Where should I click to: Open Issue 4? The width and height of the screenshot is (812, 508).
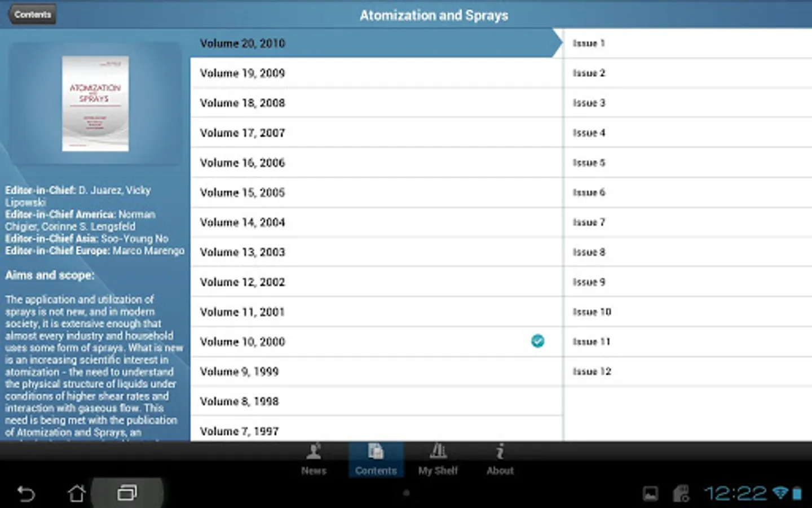(x=688, y=133)
